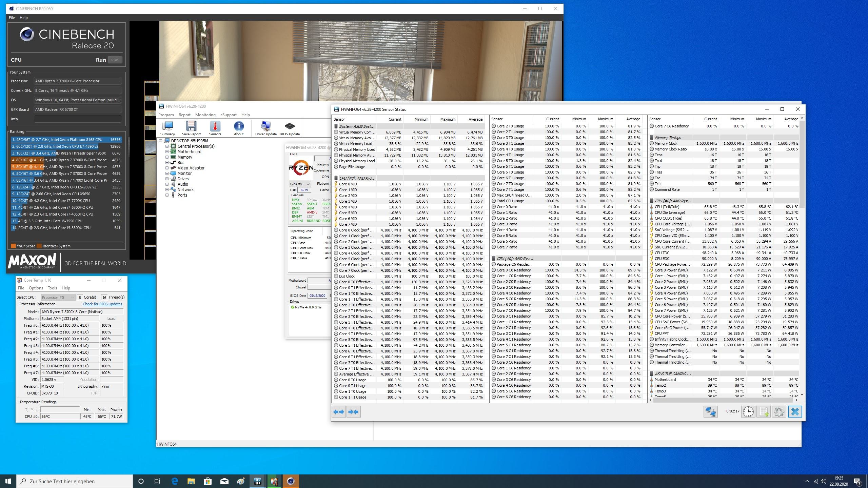Open the Windows Start menu
Screen dimensions: 868x488
(8, 481)
